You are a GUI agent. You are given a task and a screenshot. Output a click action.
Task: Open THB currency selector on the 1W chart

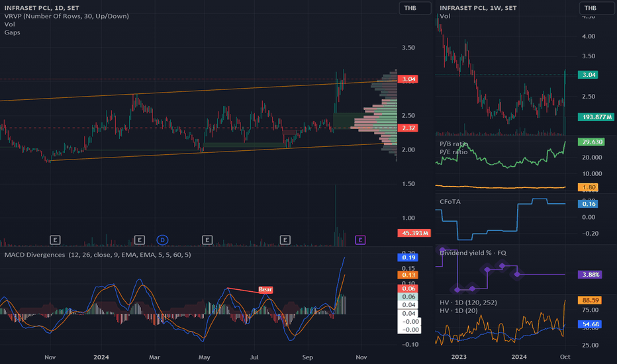[x=596, y=8]
